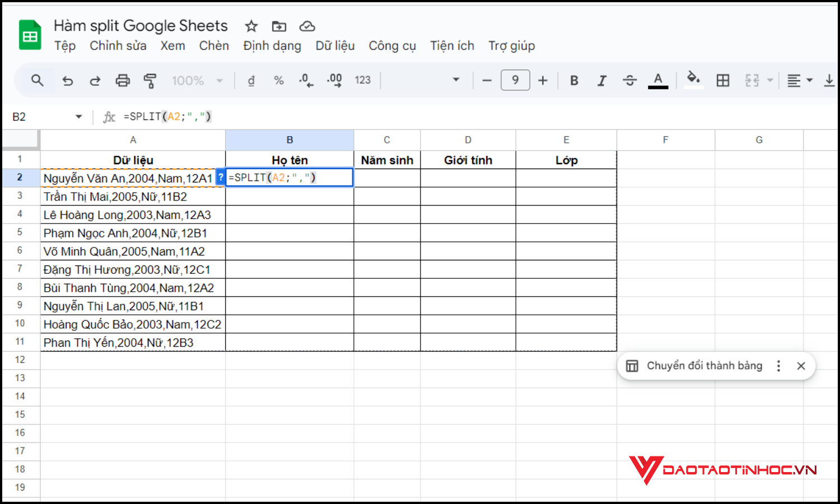This screenshot has height=504, width=840.
Task: Click the formula help question mark in B2
Action: coord(221,178)
